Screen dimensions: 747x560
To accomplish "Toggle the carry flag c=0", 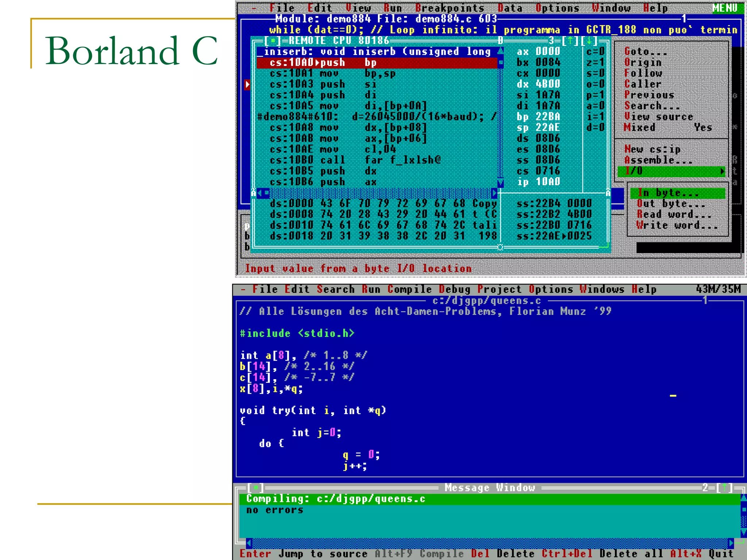I will pyautogui.click(x=595, y=51).
